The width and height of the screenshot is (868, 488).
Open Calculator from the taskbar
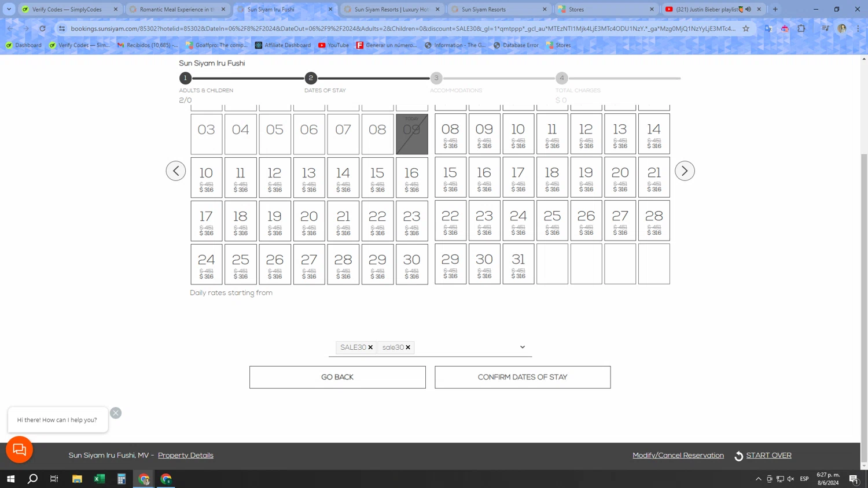click(122, 479)
